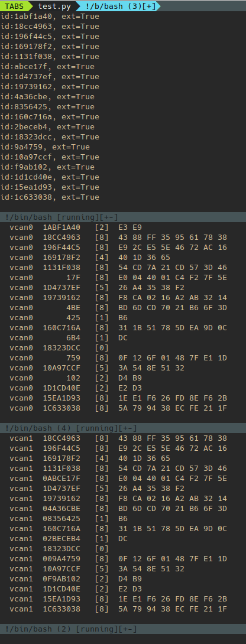The image size is (246, 644).
Task: Focus the !/bin/bash (4) [running] status bar
Action: point(123,428)
